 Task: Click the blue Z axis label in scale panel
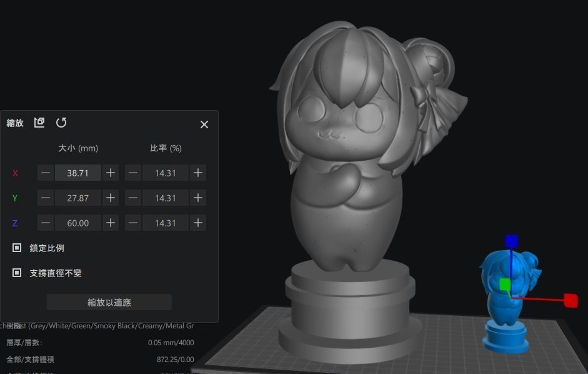pyautogui.click(x=15, y=223)
